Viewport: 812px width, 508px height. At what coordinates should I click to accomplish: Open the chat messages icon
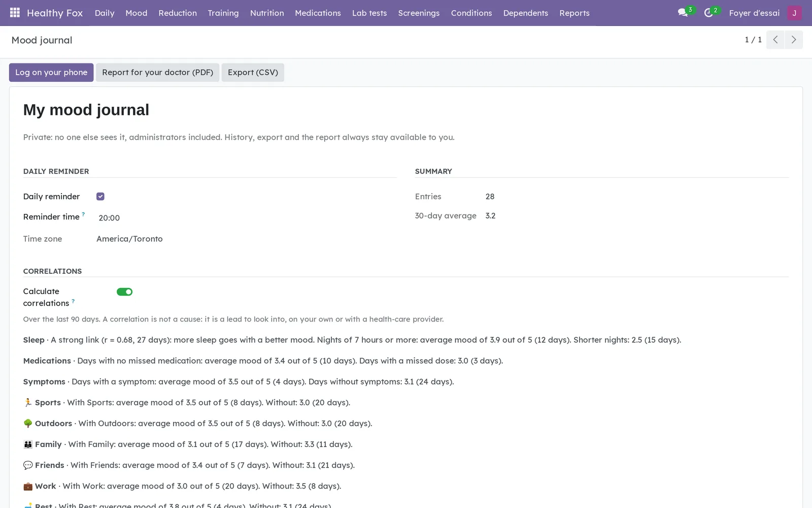[x=683, y=13]
